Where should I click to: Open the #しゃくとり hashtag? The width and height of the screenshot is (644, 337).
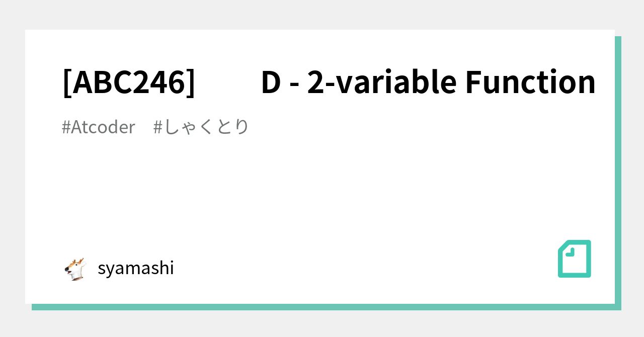point(201,127)
